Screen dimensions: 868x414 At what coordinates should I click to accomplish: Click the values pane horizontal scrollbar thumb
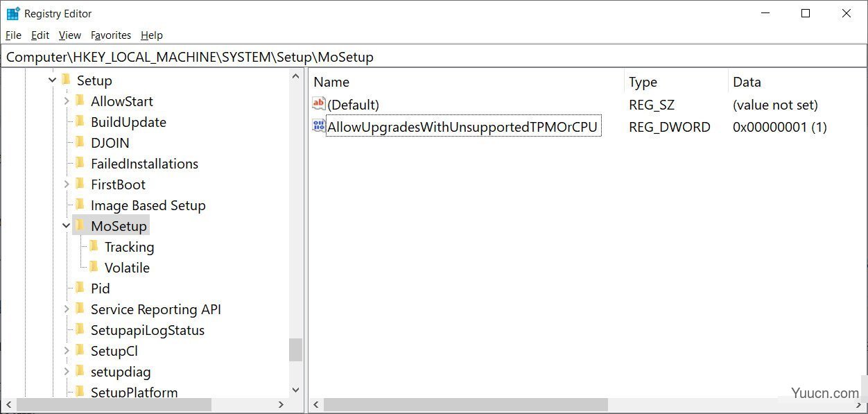click(466, 404)
